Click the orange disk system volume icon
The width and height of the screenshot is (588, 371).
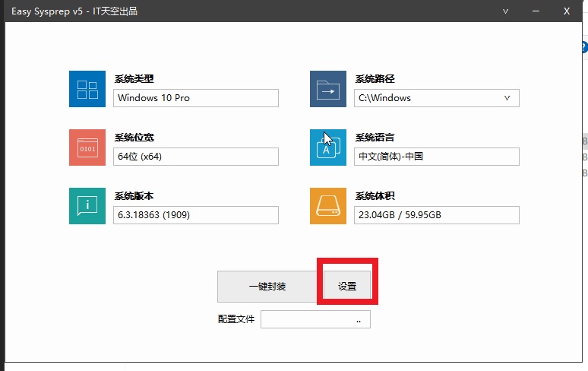tap(328, 205)
